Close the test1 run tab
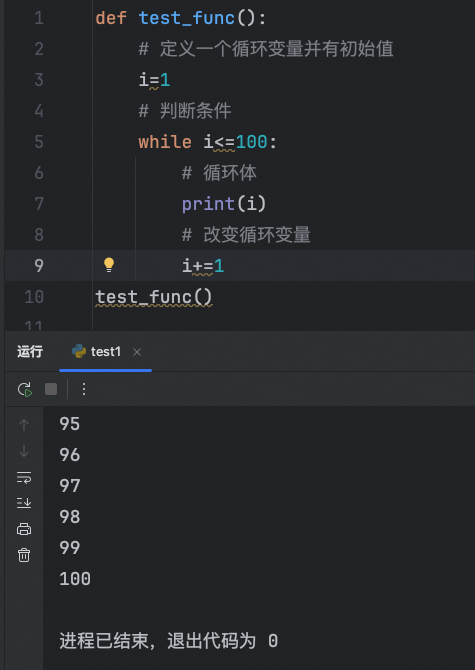This screenshot has width=475, height=670. click(137, 352)
